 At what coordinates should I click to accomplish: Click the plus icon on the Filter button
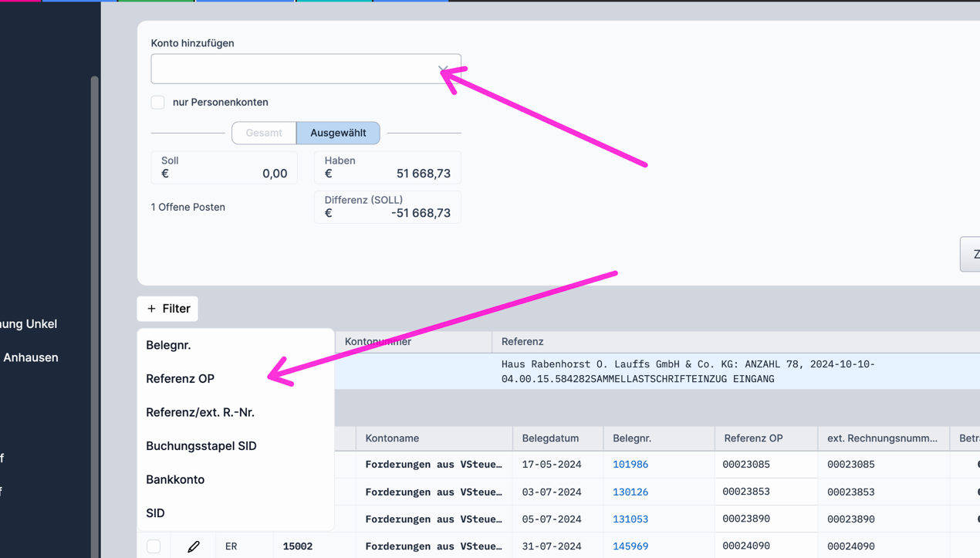[151, 309]
